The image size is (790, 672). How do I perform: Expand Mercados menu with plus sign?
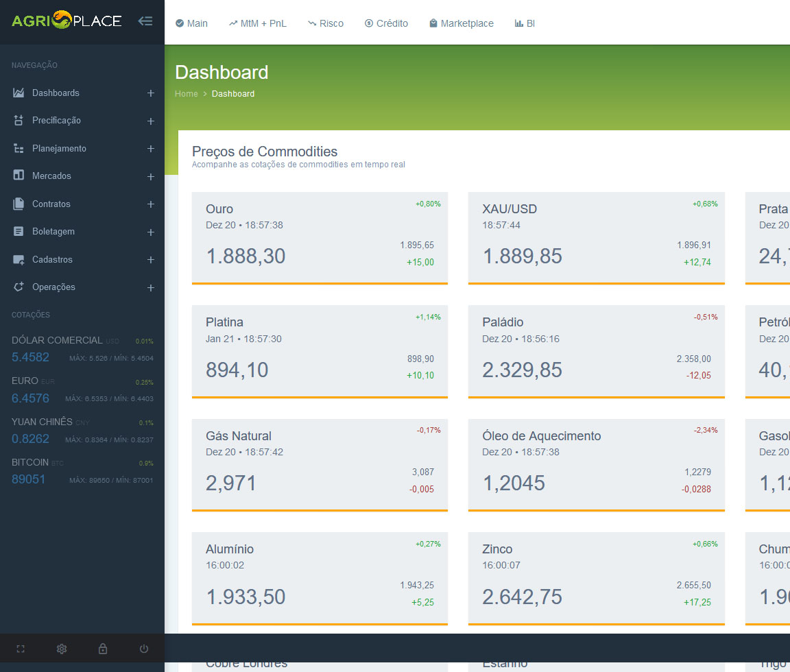(151, 177)
